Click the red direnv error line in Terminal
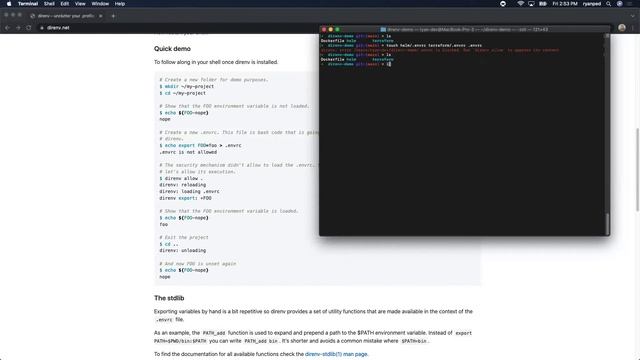Viewport: 640px width, 360px height. (440, 50)
